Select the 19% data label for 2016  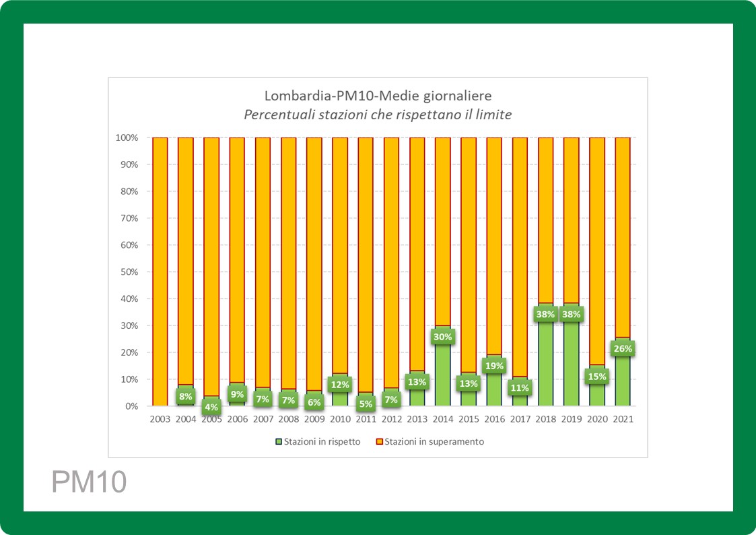[494, 366]
